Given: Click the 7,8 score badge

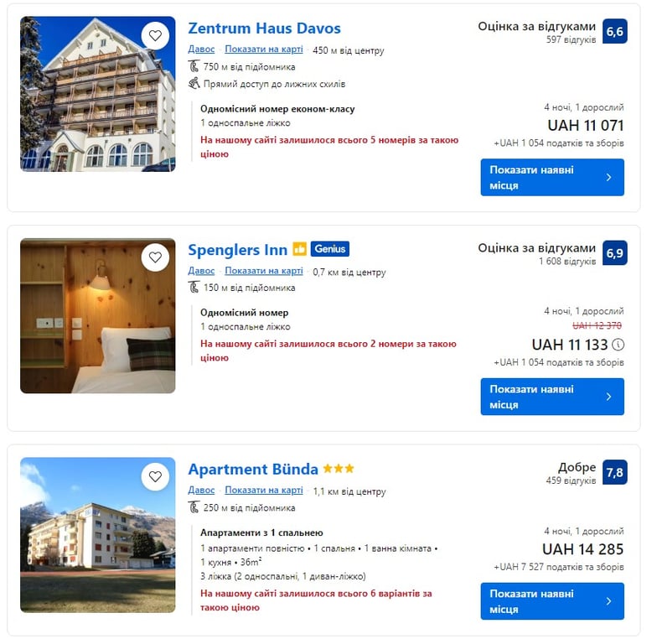Looking at the screenshot, I should pyautogui.click(x=614, y=472).
